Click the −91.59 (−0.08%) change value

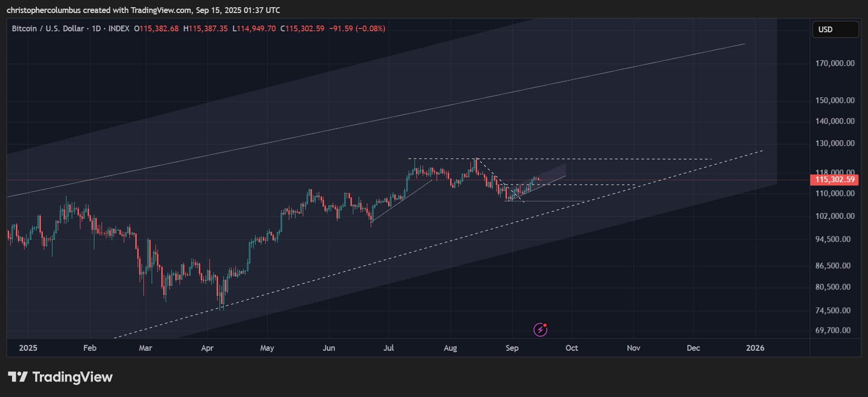point(357,28)
